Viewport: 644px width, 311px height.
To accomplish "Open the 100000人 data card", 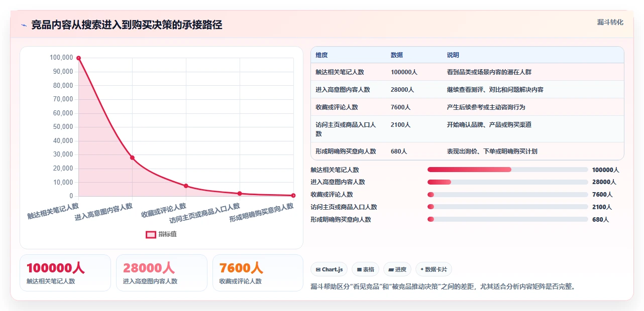I will 65,273.
